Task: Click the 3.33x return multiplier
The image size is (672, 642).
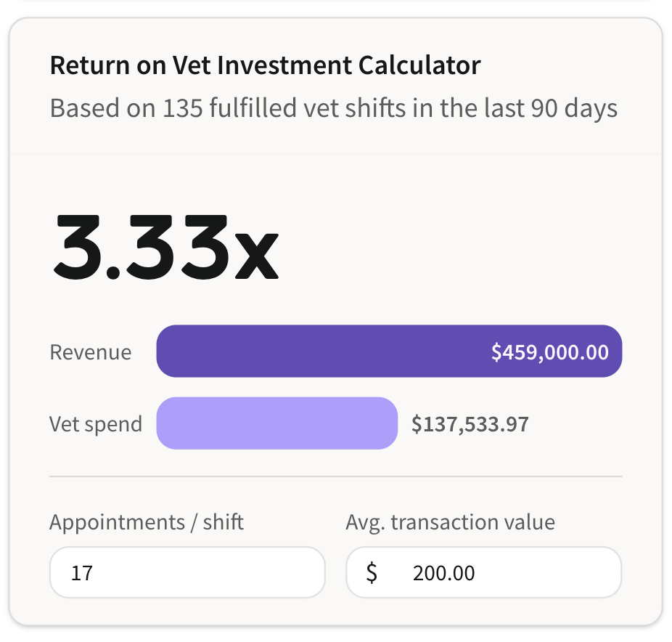Action: (x=166, y=248)
